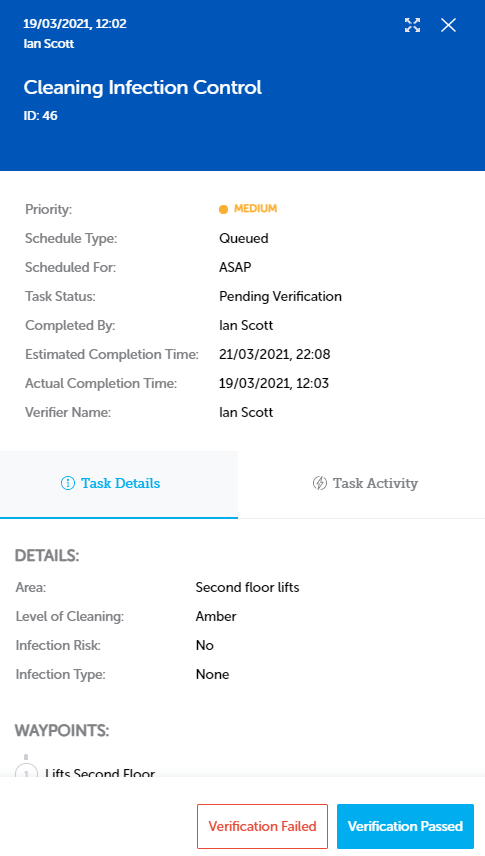
Task: Select the waypoint number one marker
Action: [26, 771]
